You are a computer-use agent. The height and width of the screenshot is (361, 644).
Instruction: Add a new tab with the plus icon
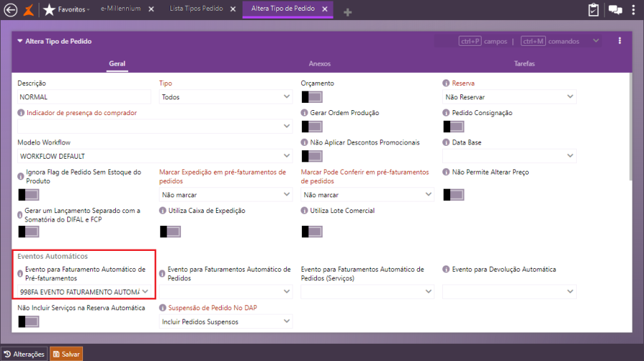tap(348, 12)
